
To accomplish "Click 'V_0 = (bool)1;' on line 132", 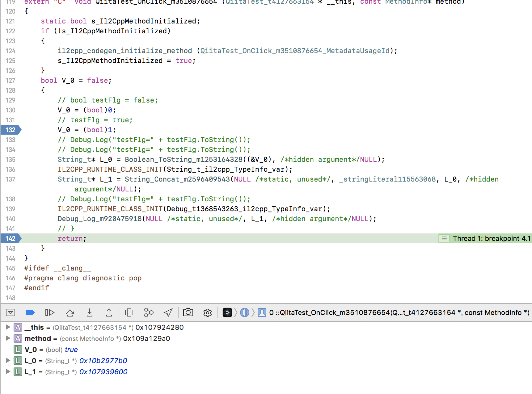I will 87,130.
